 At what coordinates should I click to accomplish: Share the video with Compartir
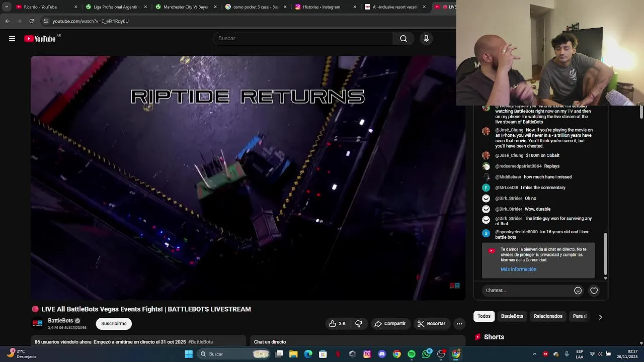click(x=390, y=324)
